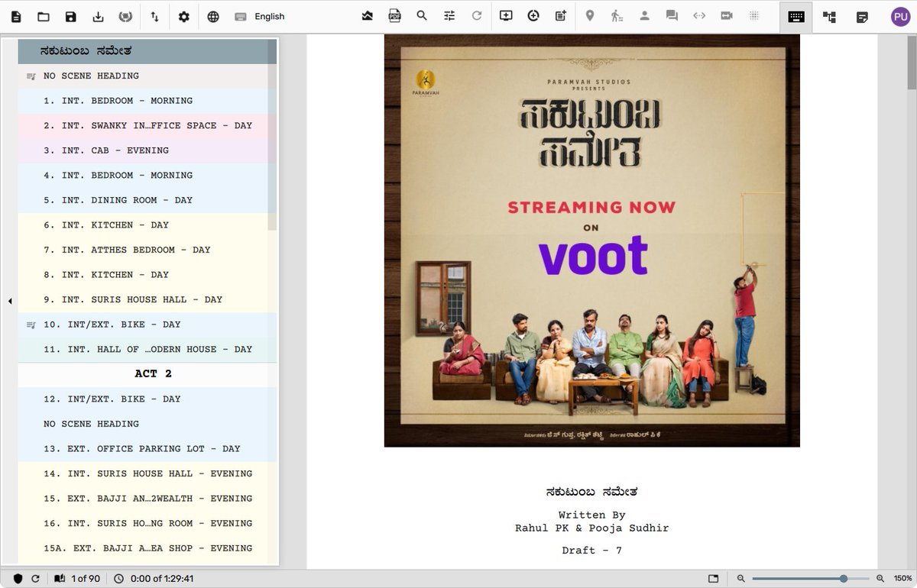Go to scene 6. INT. KITCHEN - DAY
This screenshot has width=917, height=588.
pos(147,225)
